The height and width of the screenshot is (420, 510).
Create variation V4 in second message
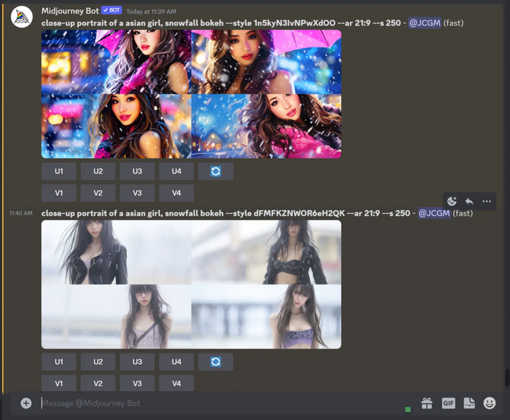pyautogui.click(x=176, y=384)
